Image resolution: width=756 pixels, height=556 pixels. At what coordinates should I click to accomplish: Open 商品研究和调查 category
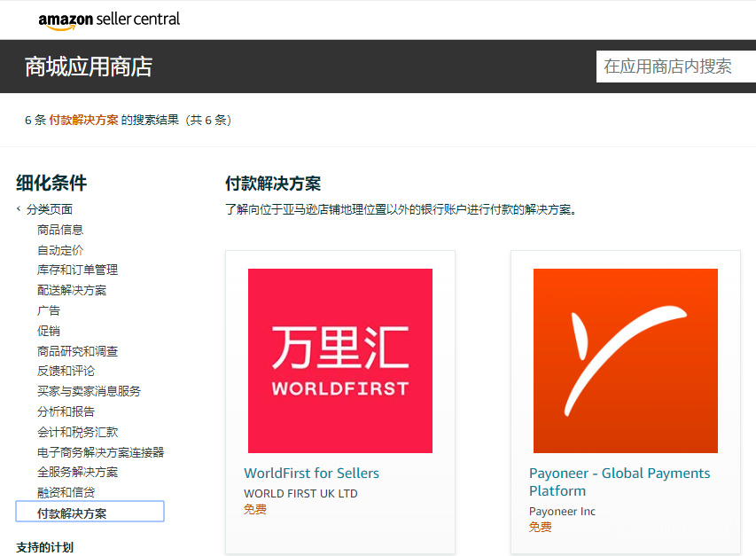78,350
